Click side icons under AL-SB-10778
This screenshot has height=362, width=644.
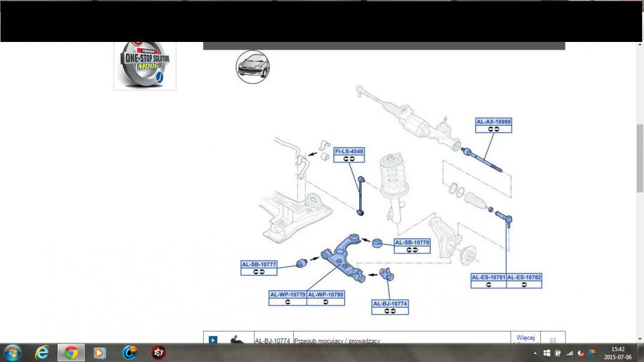click(x=412, y=249)
